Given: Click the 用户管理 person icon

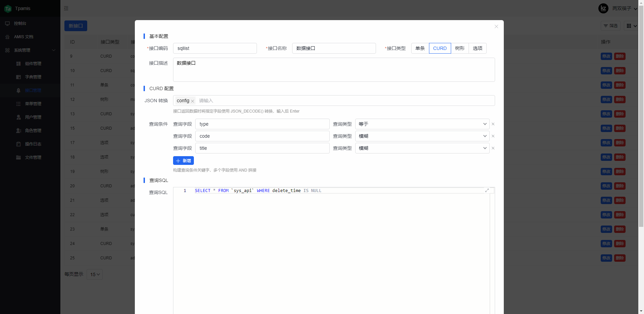Looking at the screenshot, I should pyautogui.click(x=18, y=117).
